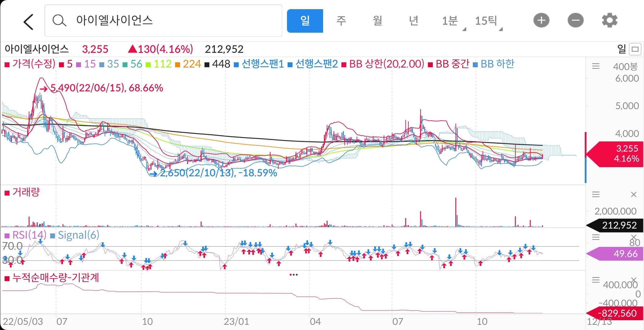Select the BB 하한 legend

tap(494, 64)
